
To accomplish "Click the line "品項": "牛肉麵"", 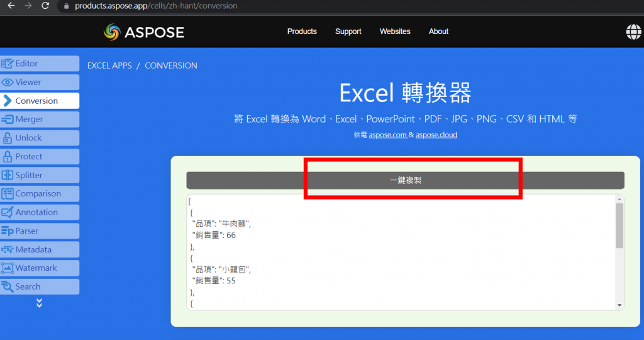I will pyautogui.click(x=221, y=224).
